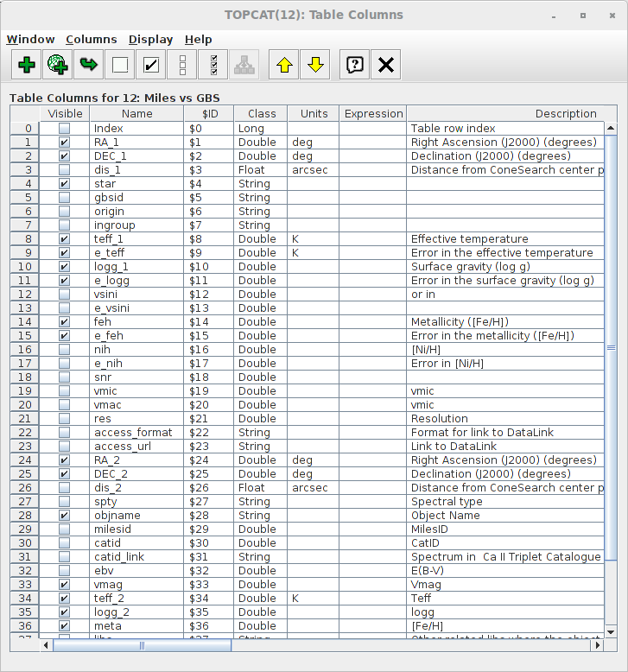Click the green plus New Synthetic Column icon
628x672 pixels.
[x=27, y=65]
